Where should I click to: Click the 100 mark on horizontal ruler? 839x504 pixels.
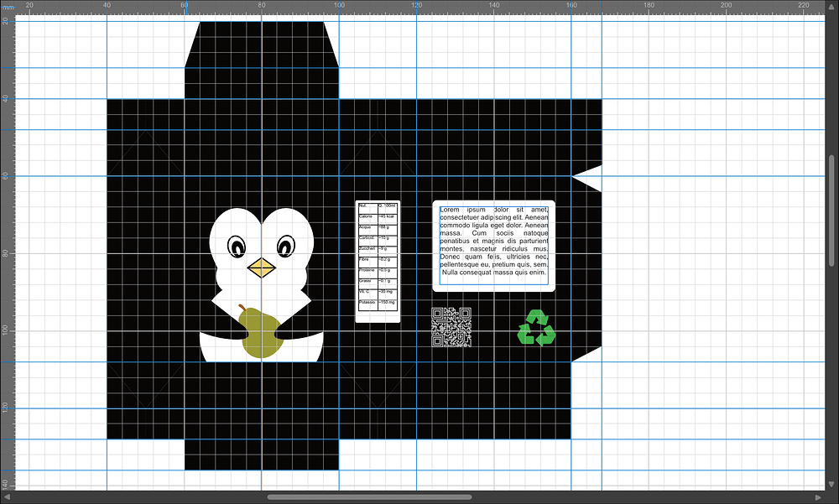(x=339, y=5)
